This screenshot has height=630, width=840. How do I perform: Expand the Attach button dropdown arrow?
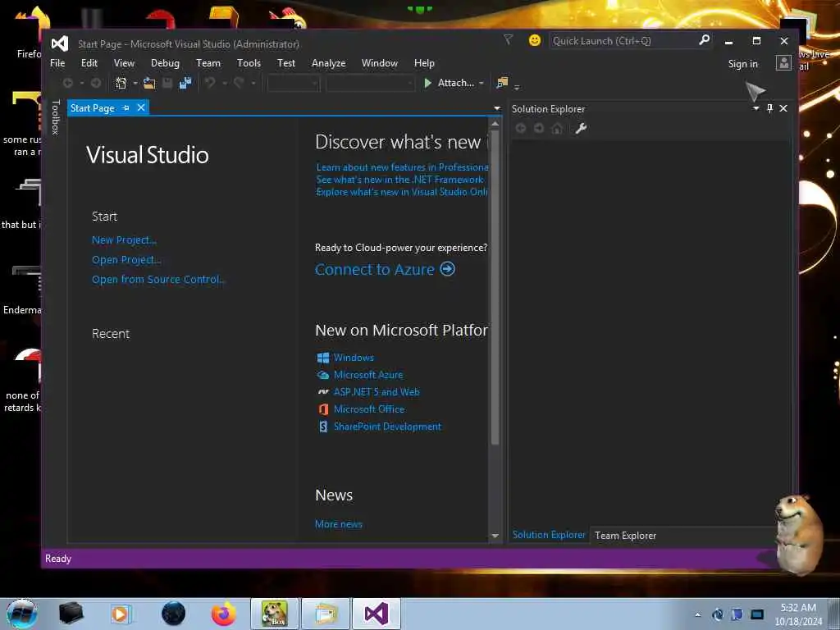click(481, 83)
